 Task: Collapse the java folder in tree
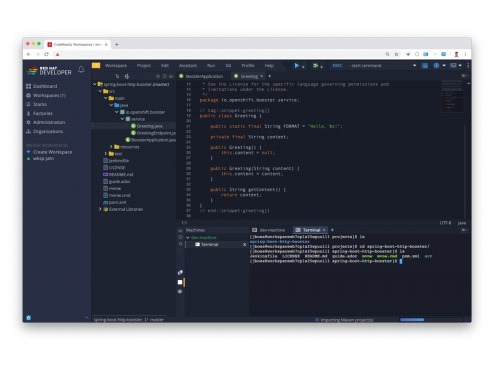(x=111, y=105)
